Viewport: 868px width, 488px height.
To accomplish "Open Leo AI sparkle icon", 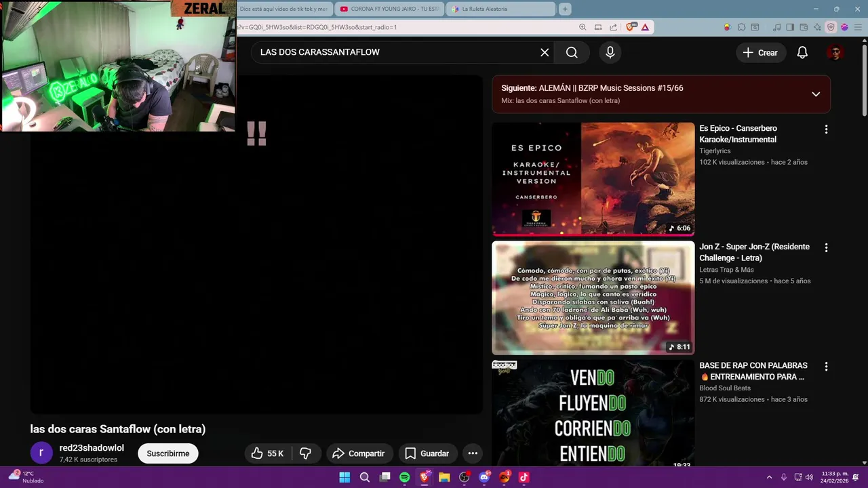I will (817, 27).
